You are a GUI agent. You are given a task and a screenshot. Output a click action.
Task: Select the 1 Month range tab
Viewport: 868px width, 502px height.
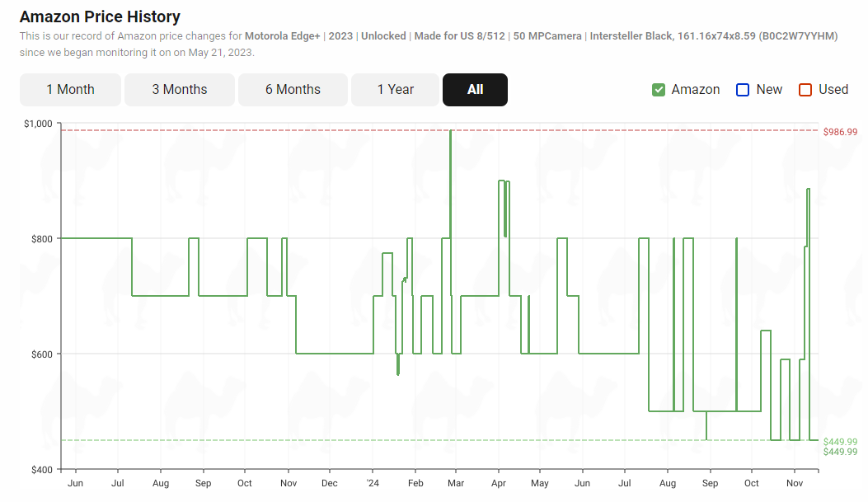point(70,90)
